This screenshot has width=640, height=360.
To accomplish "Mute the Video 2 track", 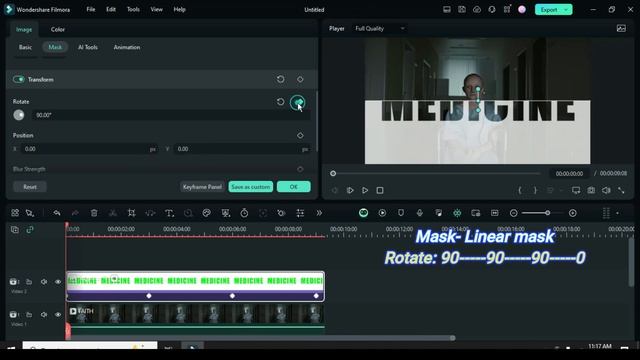I will point(44,282).
